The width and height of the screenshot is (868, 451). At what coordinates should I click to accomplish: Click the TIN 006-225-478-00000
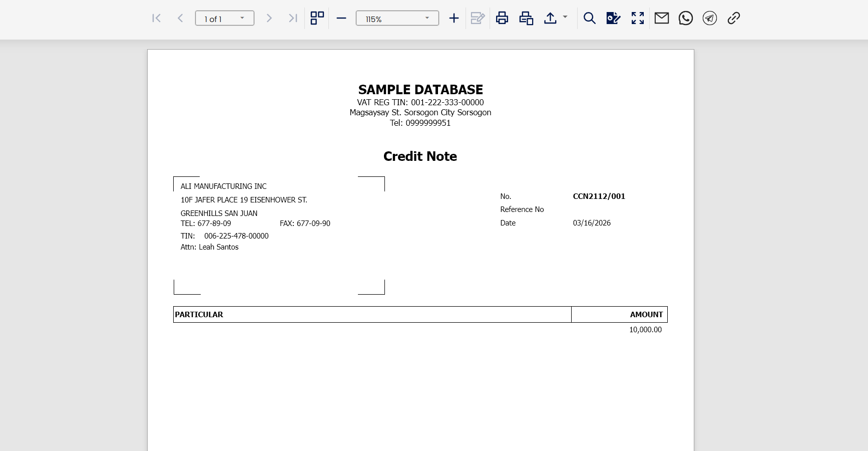point(236,236)
